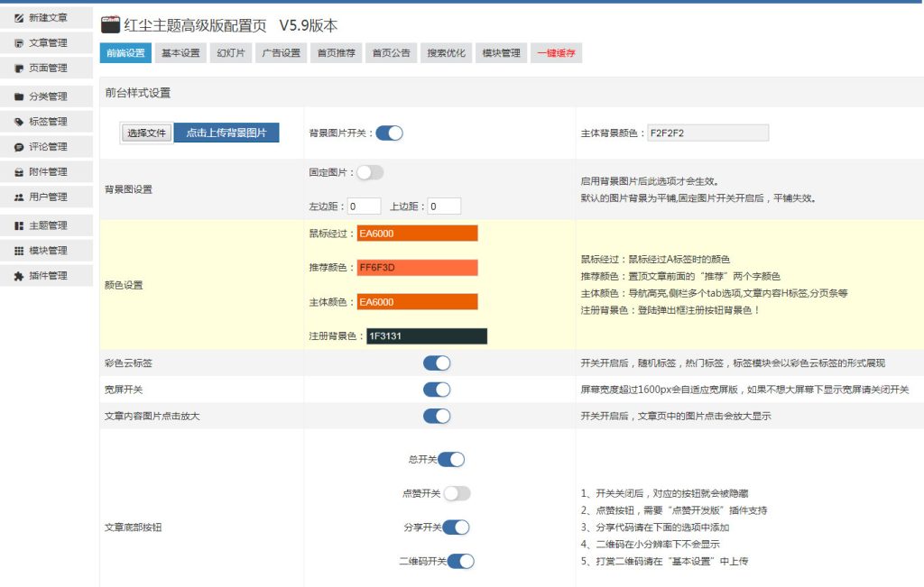Open the 幻灯片 tab
Viewport: 924px width, 587px height.
click(230, 53)
